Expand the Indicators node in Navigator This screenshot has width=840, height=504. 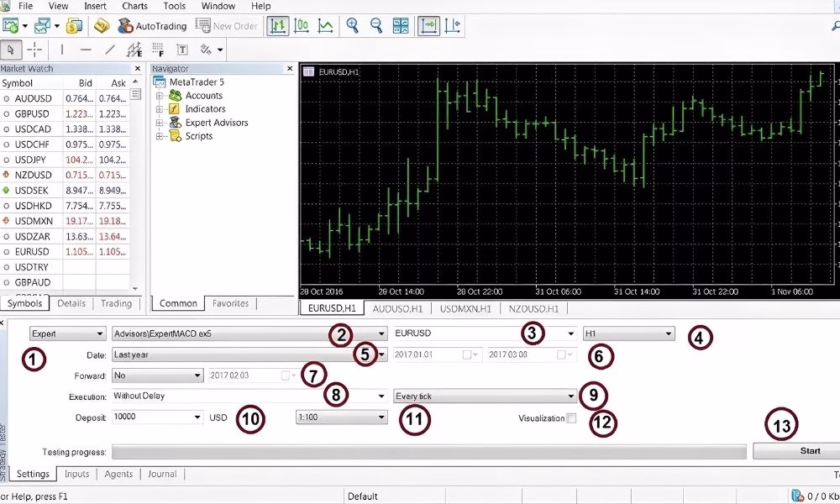pyautogui.click(x=160, y=109)
